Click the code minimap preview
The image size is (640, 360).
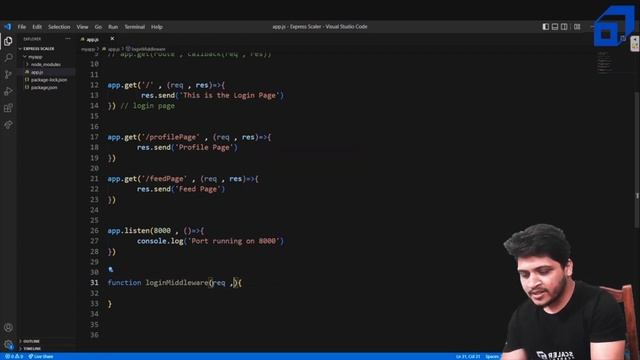click(x=604, y=62)
